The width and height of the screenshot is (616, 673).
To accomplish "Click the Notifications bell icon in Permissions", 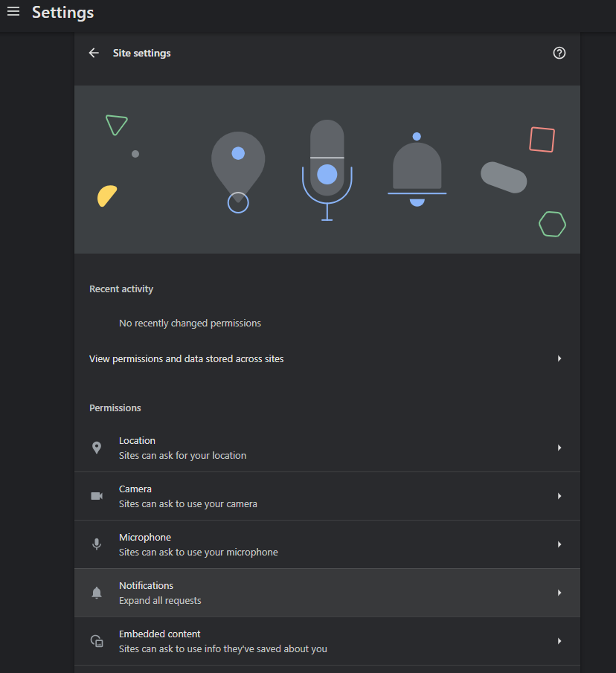I will click(x=97, y=593).
